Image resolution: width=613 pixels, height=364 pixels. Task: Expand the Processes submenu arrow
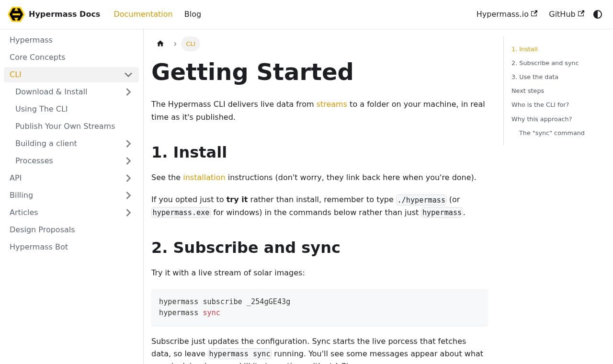(x=128, y=161)
